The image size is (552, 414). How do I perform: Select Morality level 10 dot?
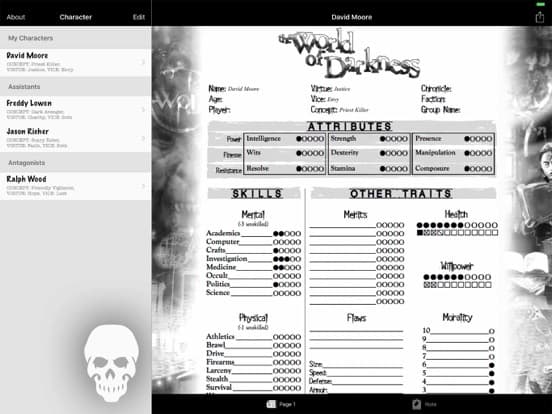(x=492, y=331)
